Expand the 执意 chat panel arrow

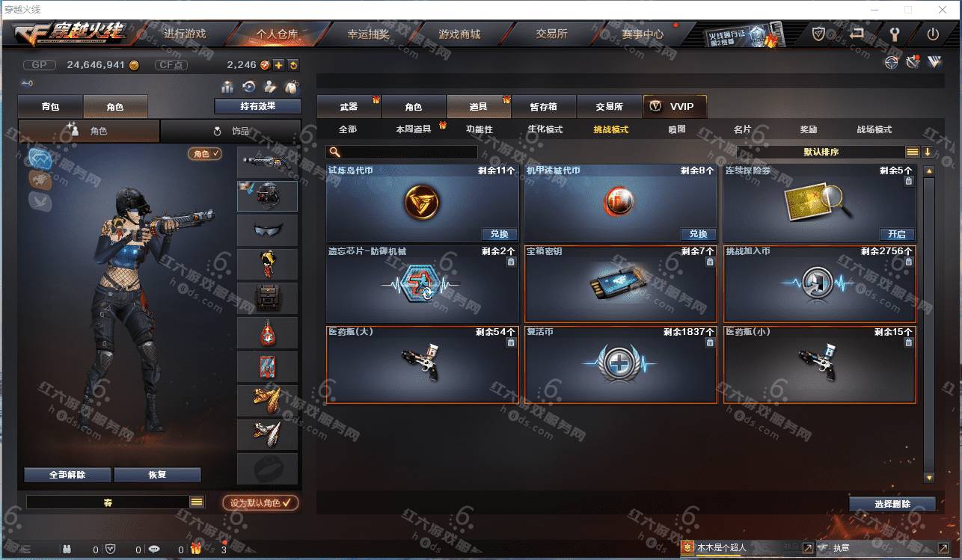tap(943, 548)
